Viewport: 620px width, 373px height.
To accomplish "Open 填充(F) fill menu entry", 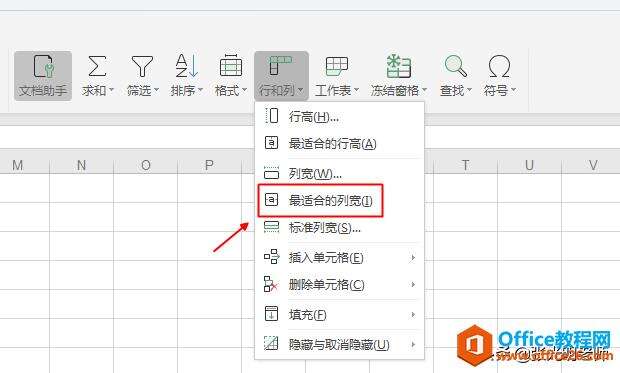I will pyautogui.click(x=340, y=314).
